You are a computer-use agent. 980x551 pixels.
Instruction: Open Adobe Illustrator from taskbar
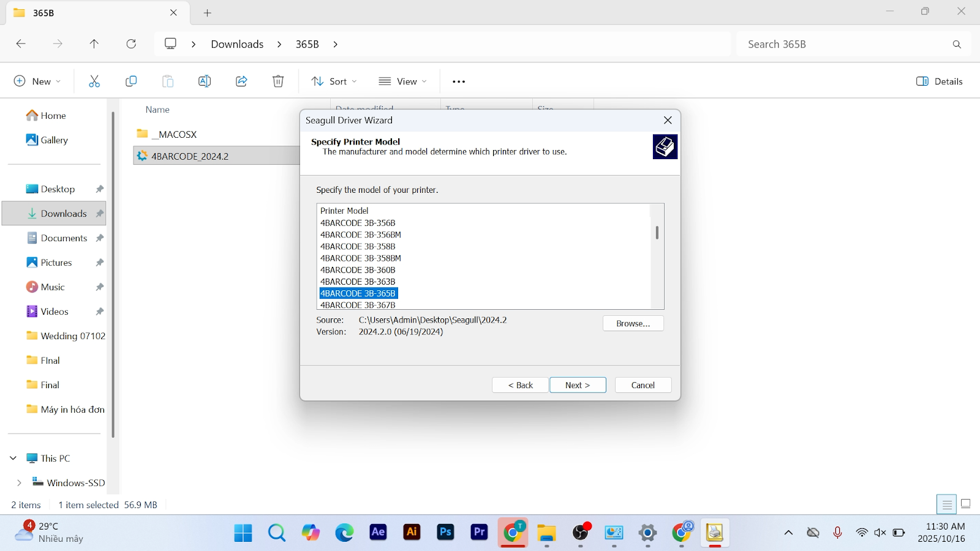tap(412, 533)
